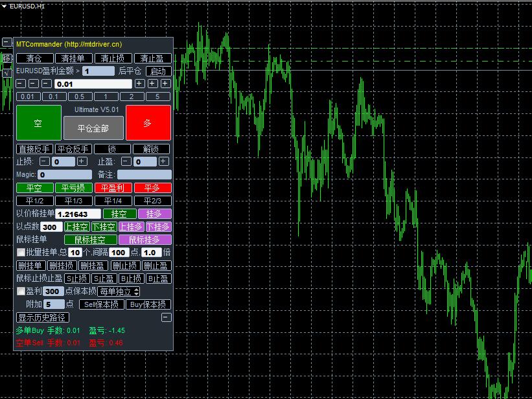The width and height of the screenshot is (532, 399).
Task: Click the leftmost minus beside the lot size field
Action: 21,84
